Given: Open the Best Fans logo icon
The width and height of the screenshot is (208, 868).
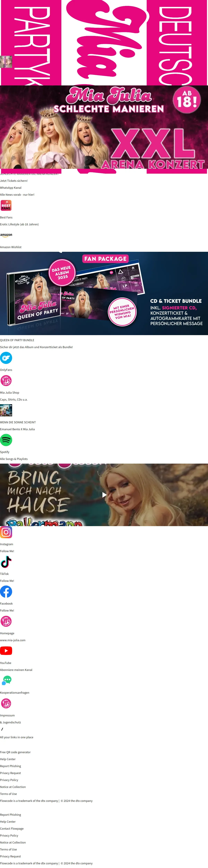Looking at the screenshot, I should pos(6,205).
